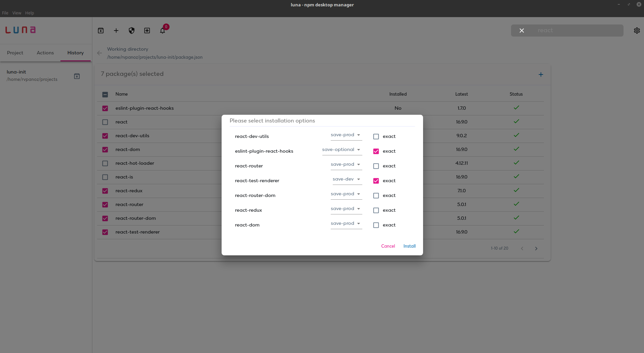The width and height of the screenshot is (644, 353).
Task: Click the archive icon next to luna-init
Action: point(77,76)
